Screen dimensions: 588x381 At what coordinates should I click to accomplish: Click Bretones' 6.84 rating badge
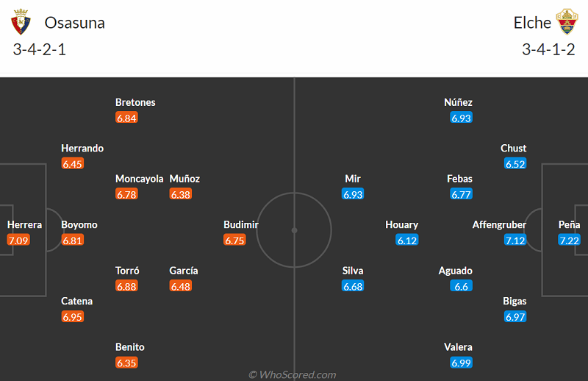[126, 118]
